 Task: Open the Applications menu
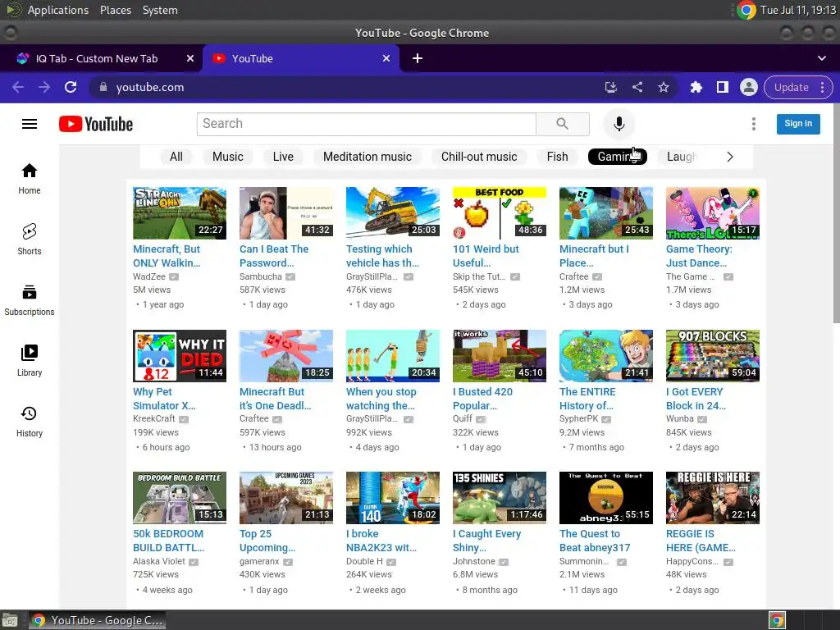tap(58, 10)
